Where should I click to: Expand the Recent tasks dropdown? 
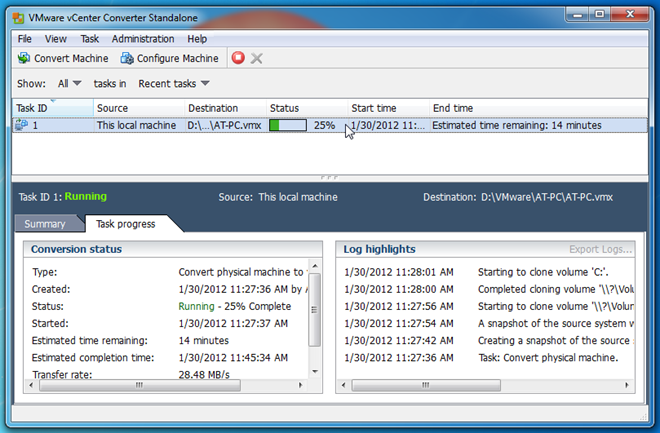pos(173,83)
